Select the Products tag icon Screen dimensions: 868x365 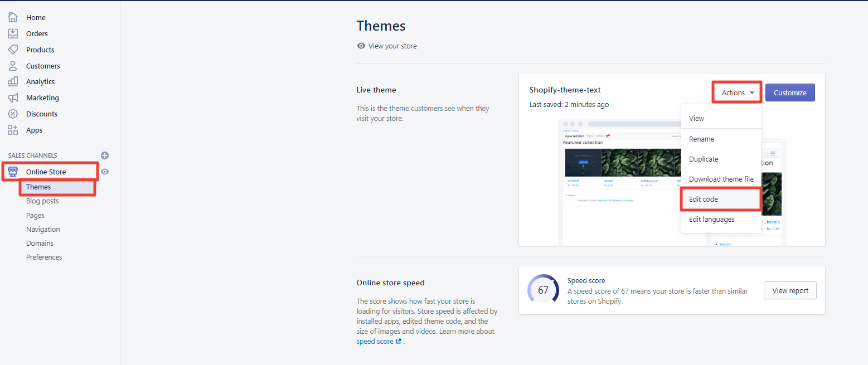[x=13, y=50]
